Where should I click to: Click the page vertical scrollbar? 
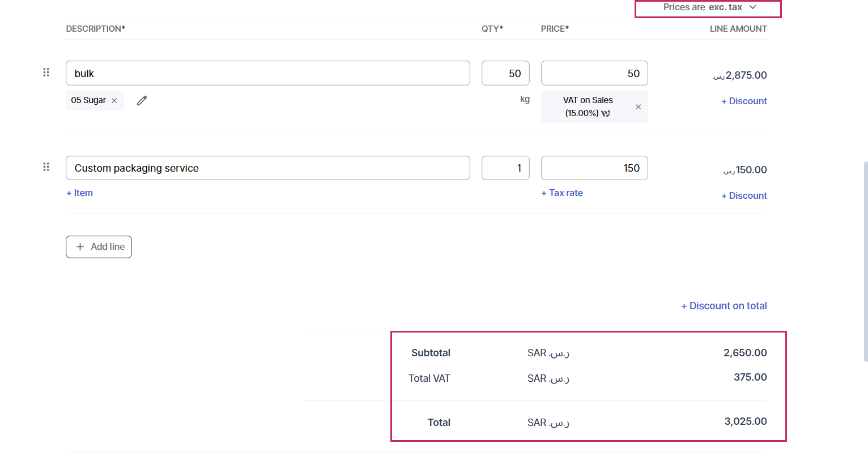point(865,261)
